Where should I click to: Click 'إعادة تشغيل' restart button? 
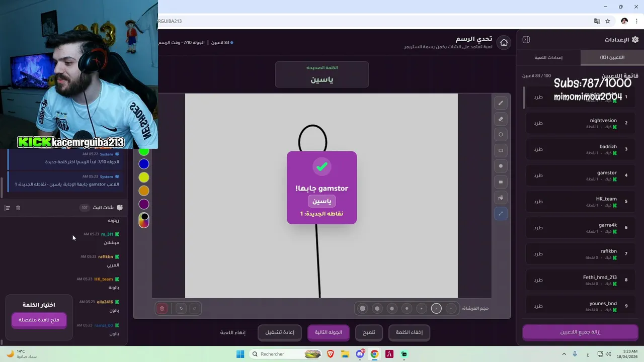click(280, 332)
